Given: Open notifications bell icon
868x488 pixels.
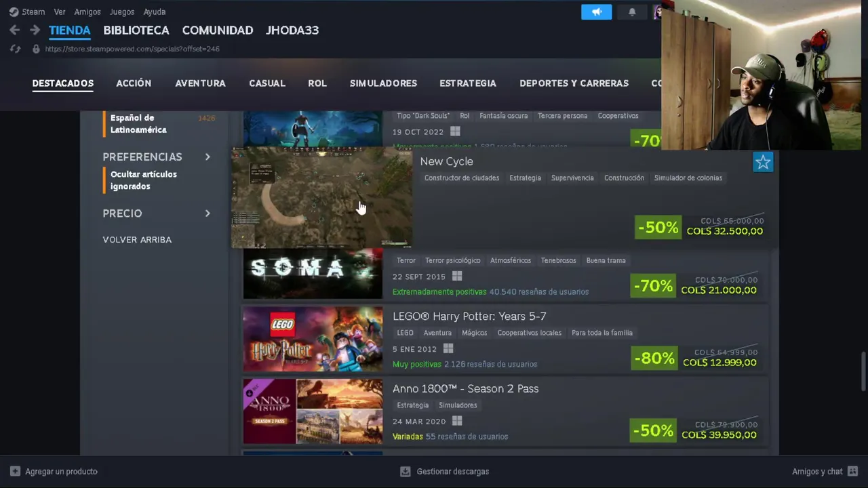Looking at the screenshot, I should tap(632, 12).
